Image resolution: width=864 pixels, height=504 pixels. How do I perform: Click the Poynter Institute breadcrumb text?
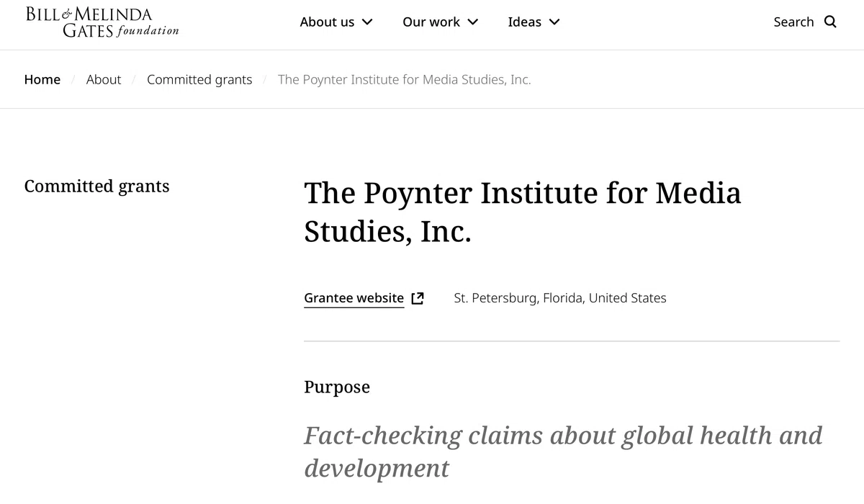tap(405, 80)
